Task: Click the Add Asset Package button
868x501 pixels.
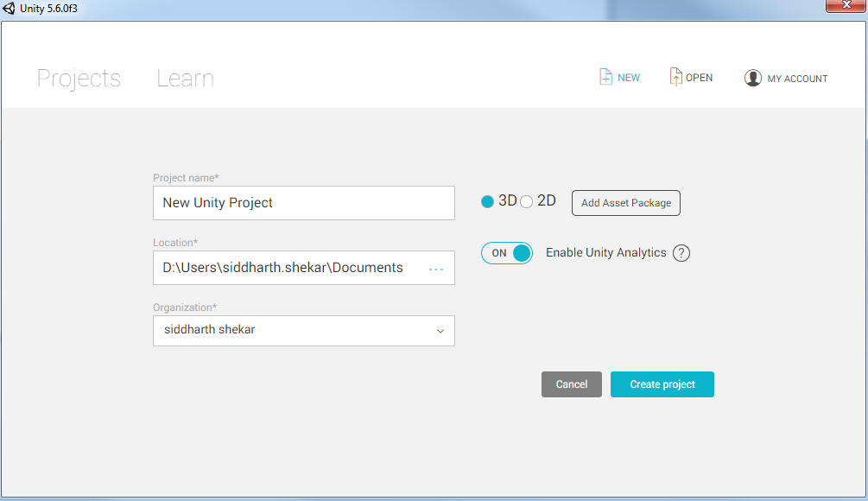Action: [x=626, y=203]
